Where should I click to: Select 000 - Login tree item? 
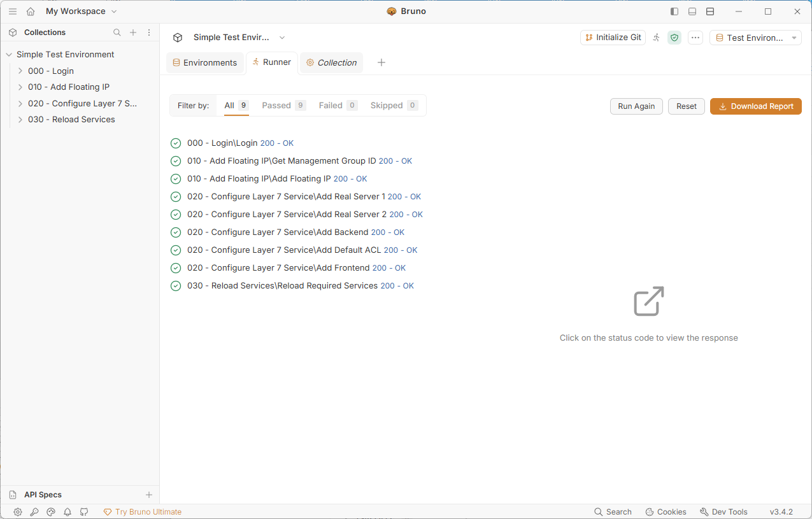(x=51, y=71)
